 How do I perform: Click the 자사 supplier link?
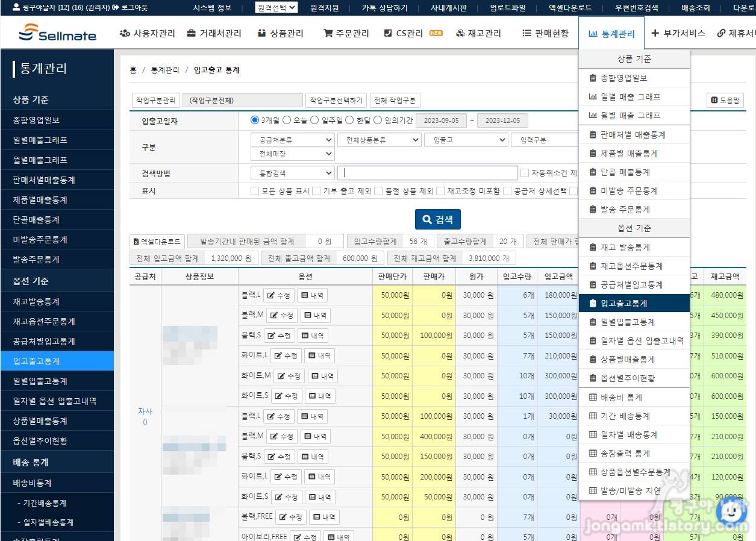(x=145, y=411)
